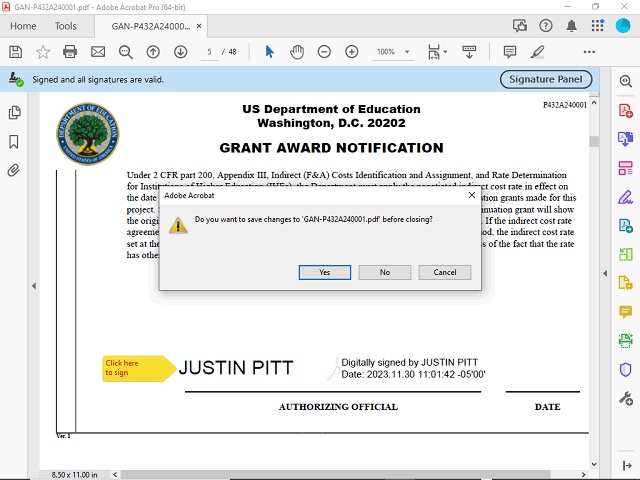This screenshot has height=480, width=640.
Task: Click the JUSTIN PITT digital signature field
Action: pyautogui.click(x=332, y=368)
